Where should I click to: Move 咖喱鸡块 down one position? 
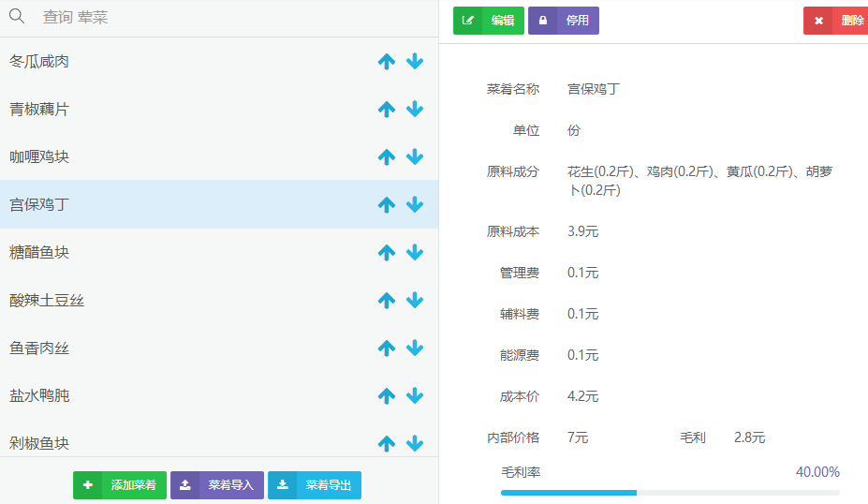415,157
